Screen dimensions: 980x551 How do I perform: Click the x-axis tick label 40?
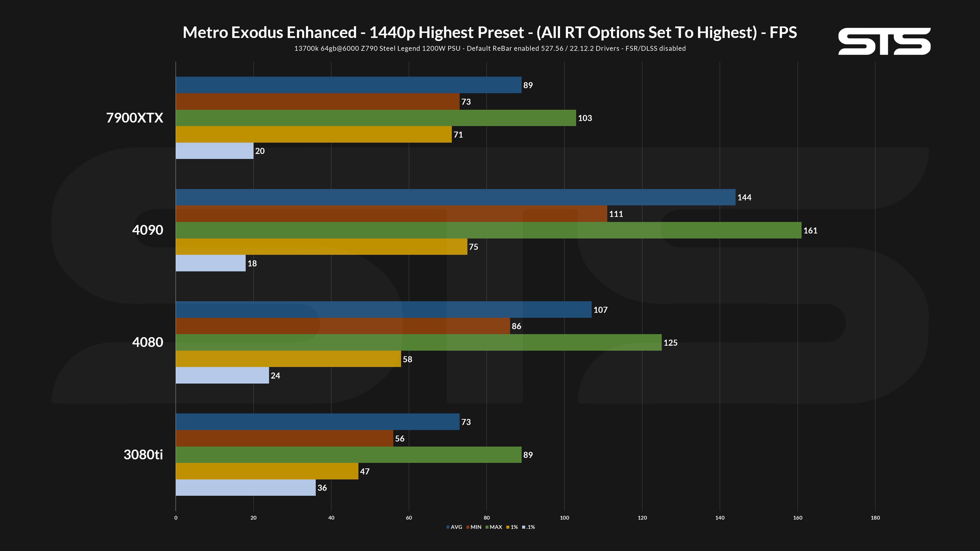click(x=331, y=518)
